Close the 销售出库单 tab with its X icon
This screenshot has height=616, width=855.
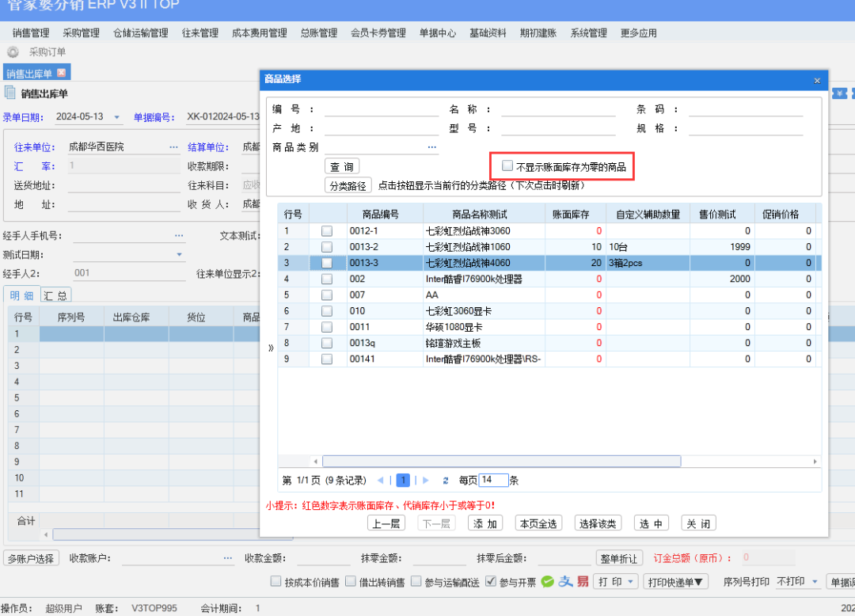coord(62,73)
